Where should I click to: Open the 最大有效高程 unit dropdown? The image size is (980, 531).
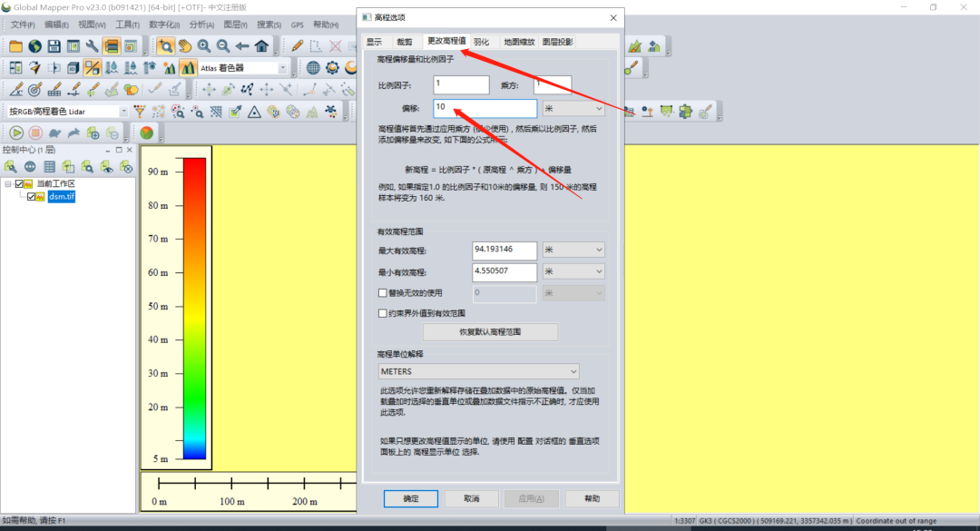click(x=573, y=251)
